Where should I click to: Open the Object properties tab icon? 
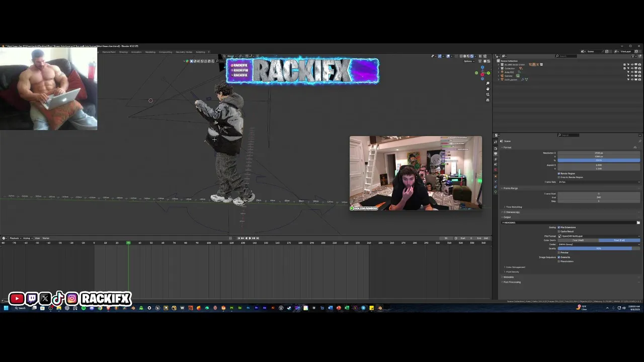pos(496,176)
